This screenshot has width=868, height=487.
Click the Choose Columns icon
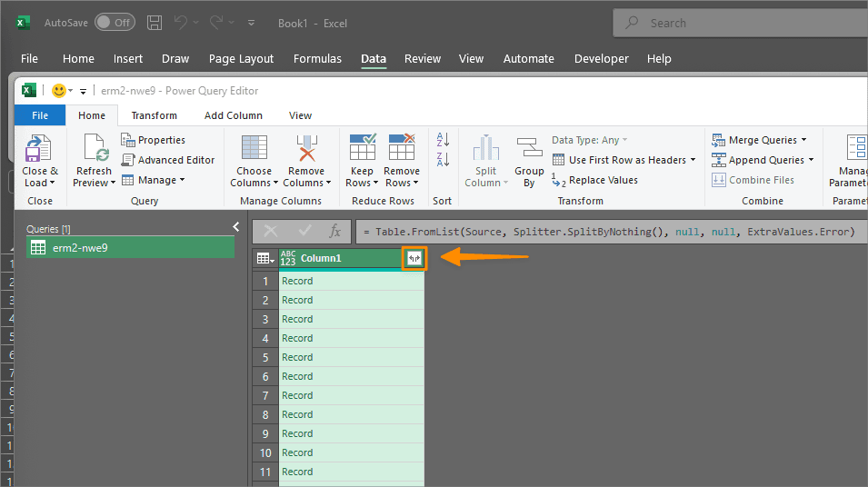tap(254, 148)
